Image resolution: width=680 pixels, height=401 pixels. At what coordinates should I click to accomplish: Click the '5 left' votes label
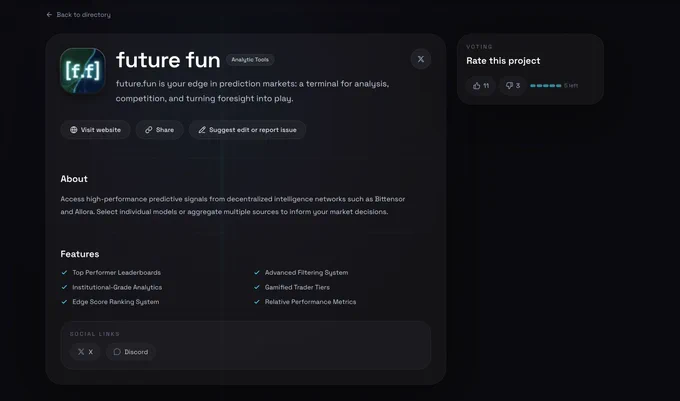tap(571, 85)
